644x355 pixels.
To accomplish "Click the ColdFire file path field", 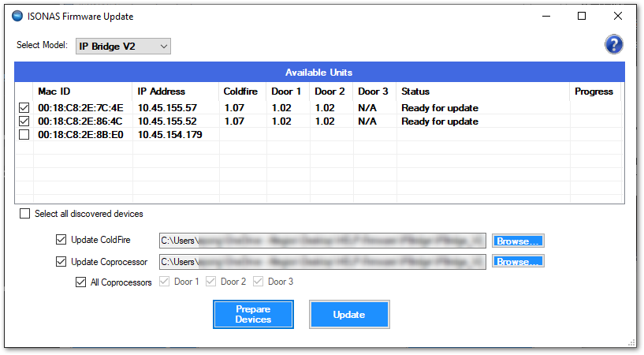I will pyautogui.click(x=322, y=241).
